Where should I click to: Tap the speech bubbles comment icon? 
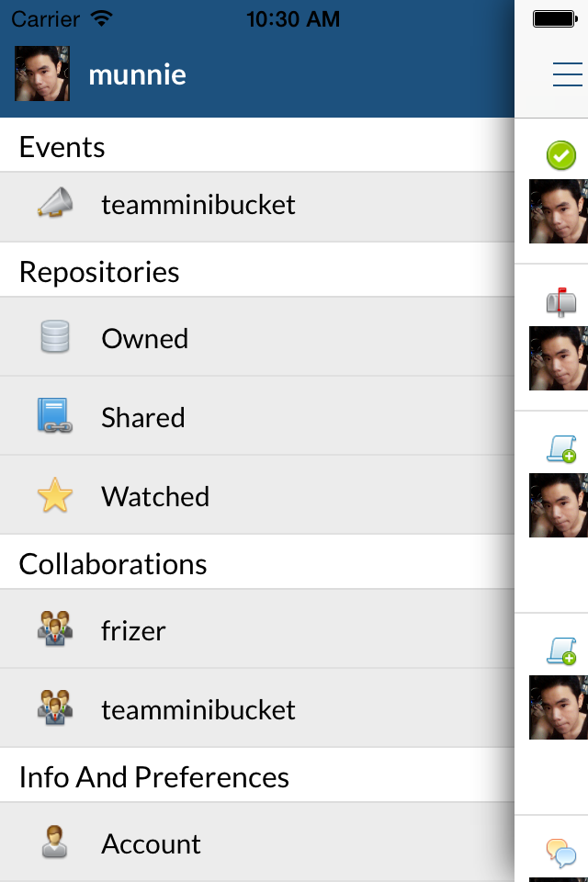tap(561, 853)
